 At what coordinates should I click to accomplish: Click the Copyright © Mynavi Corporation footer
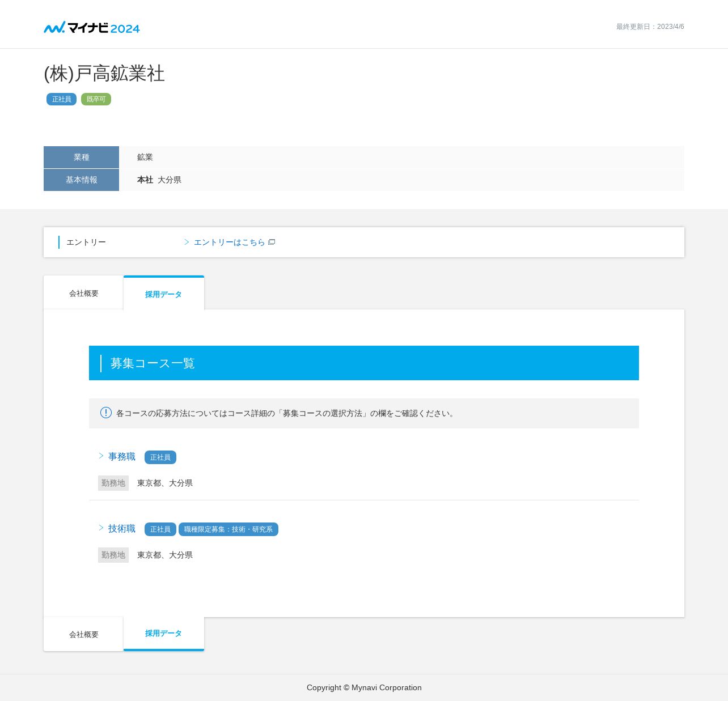click(364, 687)
